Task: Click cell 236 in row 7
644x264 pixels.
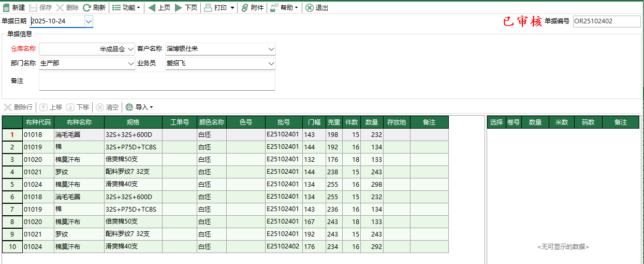Action: pyautogui.click(x=334, y=210)
